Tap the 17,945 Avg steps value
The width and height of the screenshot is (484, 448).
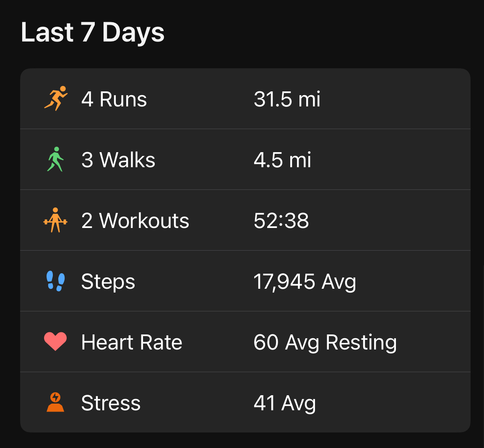304,282
